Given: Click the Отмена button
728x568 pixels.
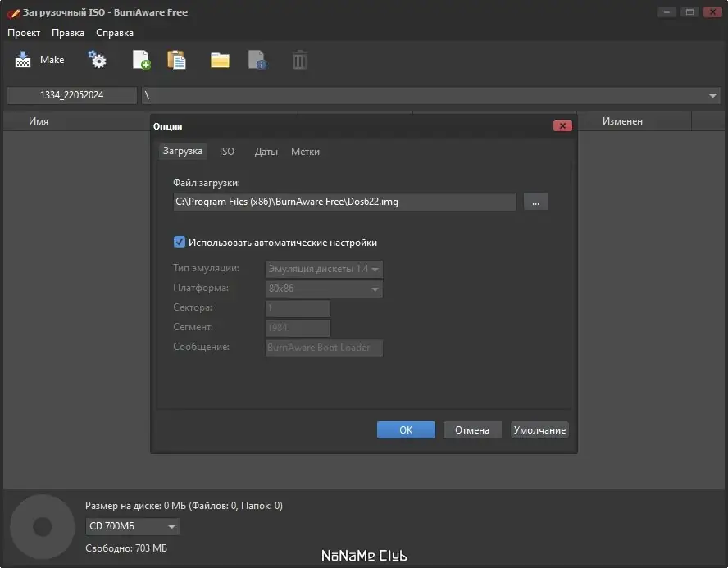Looking at the screenshot, I should coord(472,430).
